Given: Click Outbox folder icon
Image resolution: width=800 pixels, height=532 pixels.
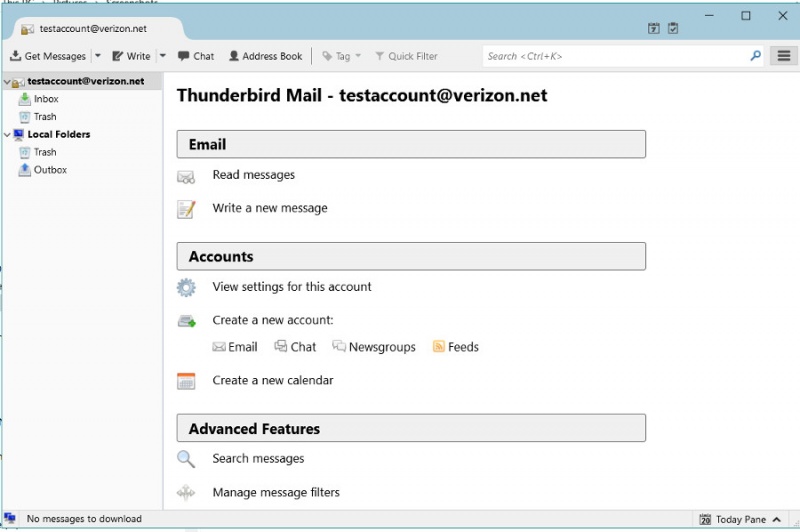Looking at the screenshot, I should [x=24, y=170].
